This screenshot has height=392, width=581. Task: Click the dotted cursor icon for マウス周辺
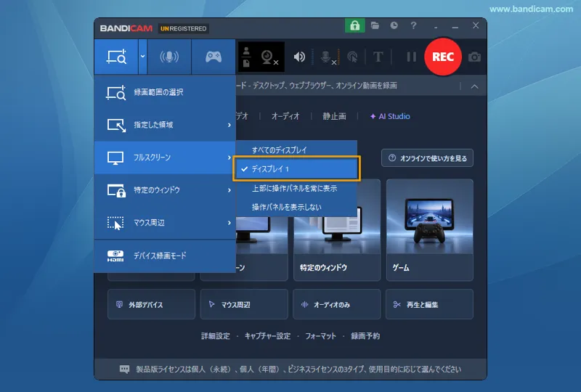(x=115, y=224)
